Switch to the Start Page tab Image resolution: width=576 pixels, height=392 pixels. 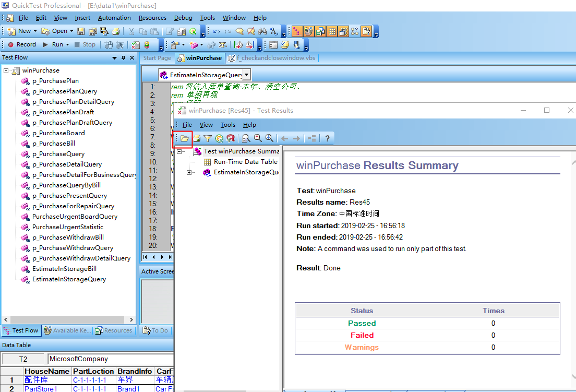[157, 58]
